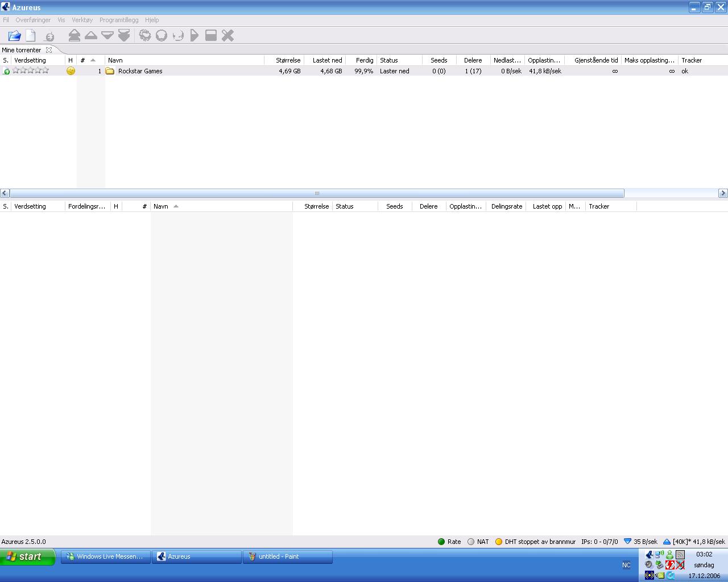Remove the selected torrent with X icon
728x582 pixels.
pos(227,36)
